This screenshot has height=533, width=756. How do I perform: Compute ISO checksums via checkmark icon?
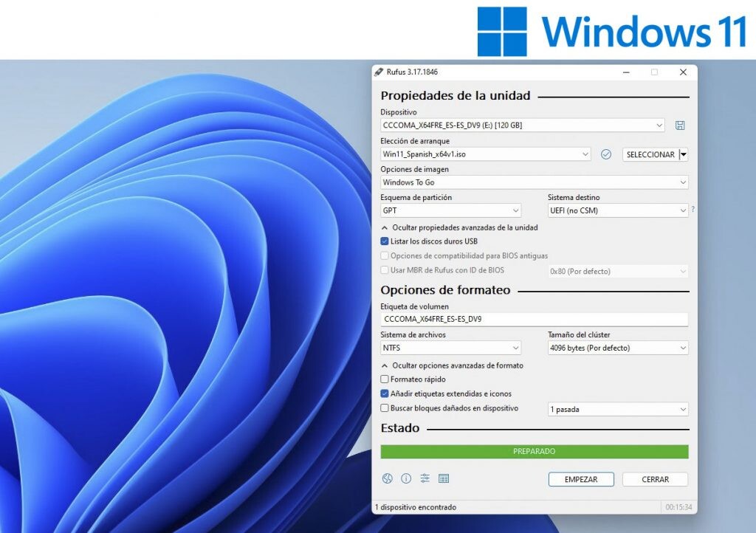(x=605, y=154)
